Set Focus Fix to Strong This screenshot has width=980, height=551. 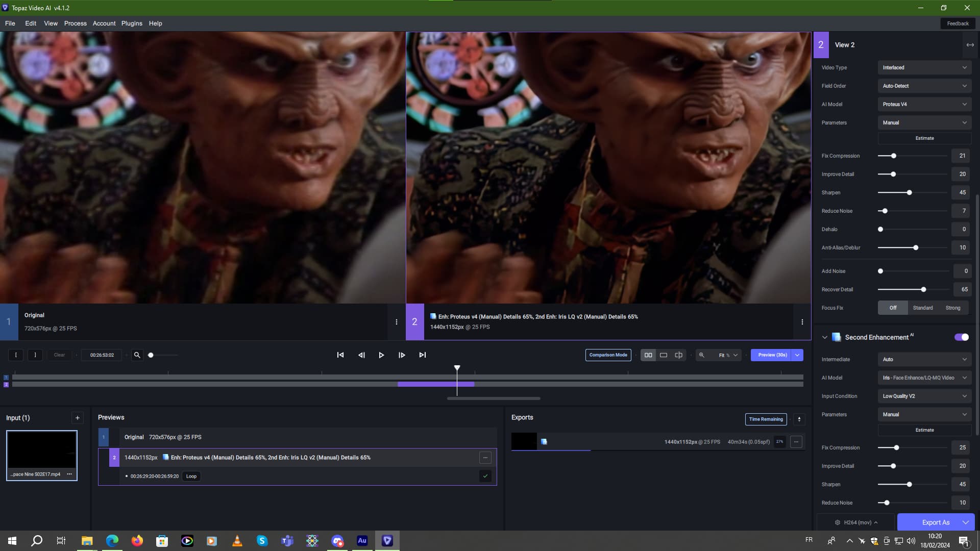point(953,308)
